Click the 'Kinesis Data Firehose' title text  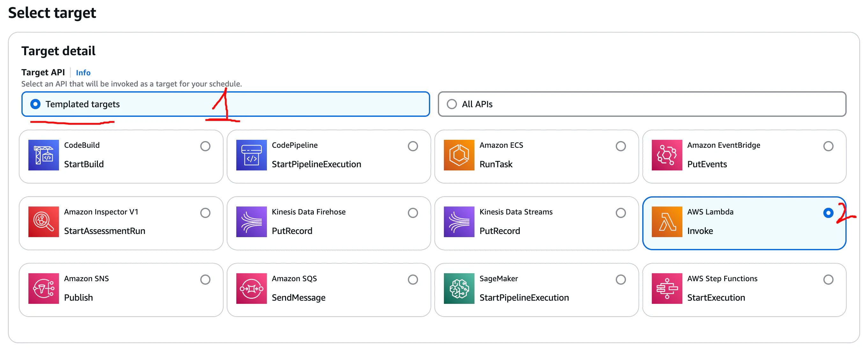tap(309, 212)
